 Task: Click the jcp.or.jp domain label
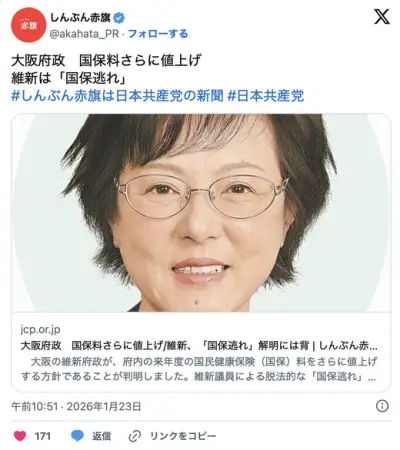pos(40,329)
